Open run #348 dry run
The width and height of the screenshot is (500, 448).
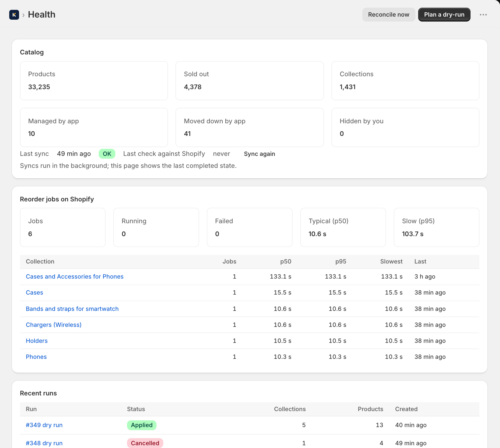click(44, 443)
